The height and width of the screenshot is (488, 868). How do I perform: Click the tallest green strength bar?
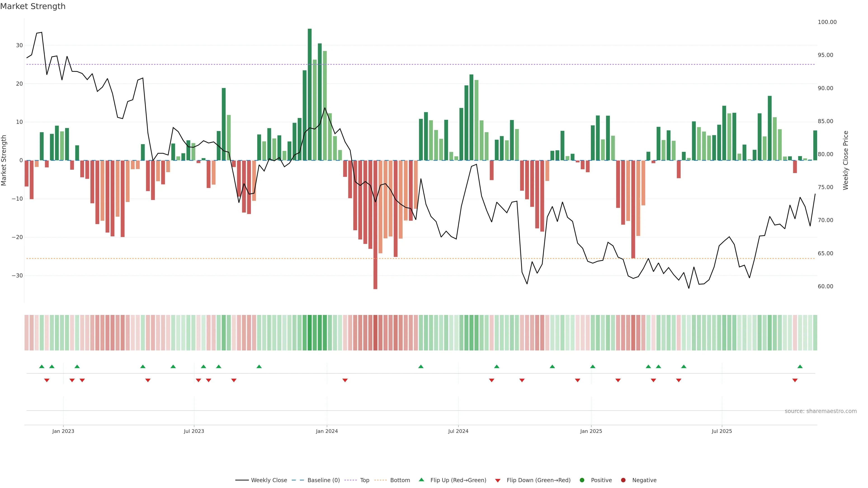(310, 94)
